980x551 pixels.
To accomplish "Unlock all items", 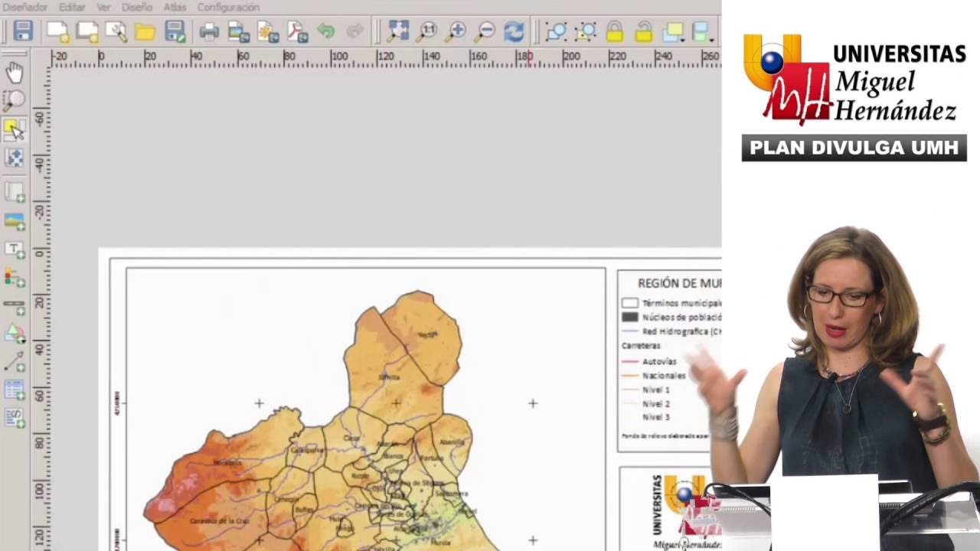I will (x=644, y=31).
